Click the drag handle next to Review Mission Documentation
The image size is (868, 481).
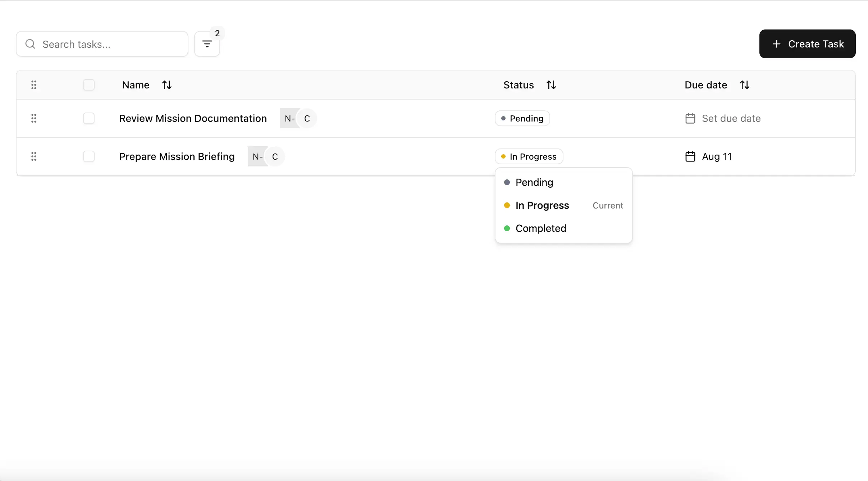point(34,118)
